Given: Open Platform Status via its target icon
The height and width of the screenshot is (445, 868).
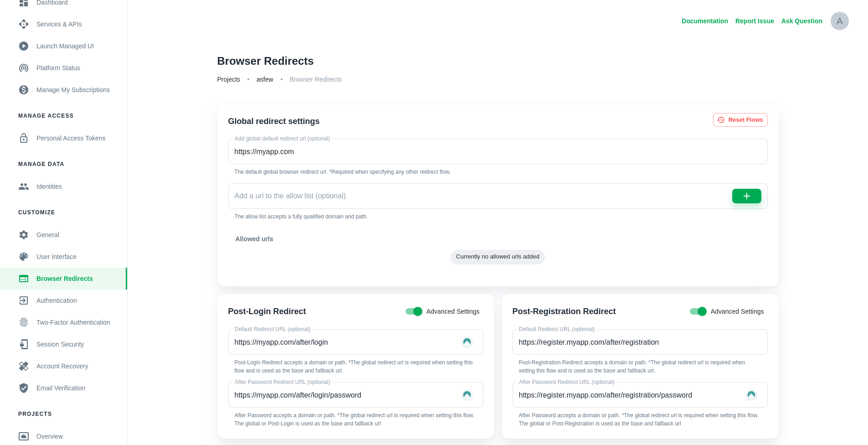Looking at the screenshot, I should pos(24,68).
